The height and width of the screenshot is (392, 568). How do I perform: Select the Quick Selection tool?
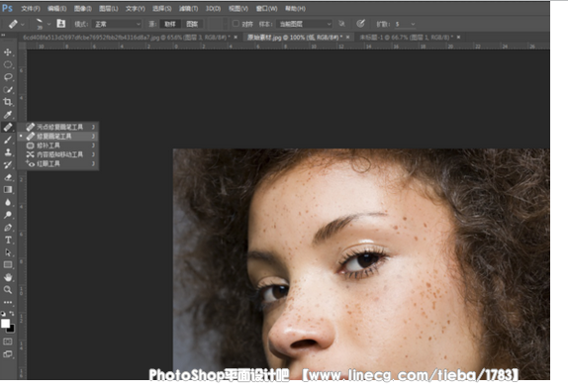click(x=8, y=89)
